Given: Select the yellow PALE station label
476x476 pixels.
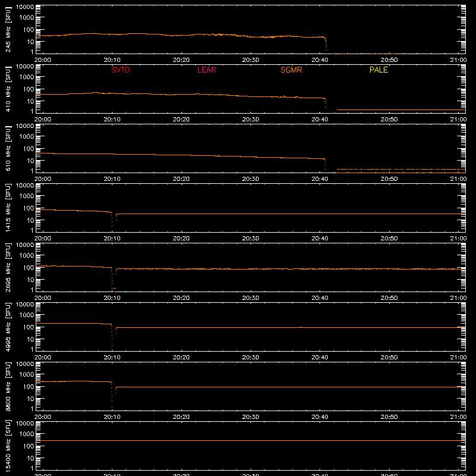Looking at the screenshot, I should coord(378,70).
